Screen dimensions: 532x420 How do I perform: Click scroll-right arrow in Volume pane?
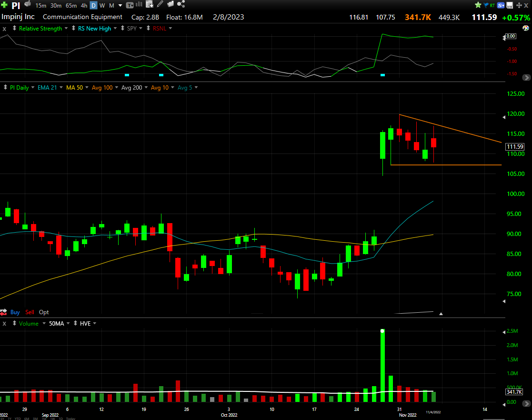click(526, 403)
